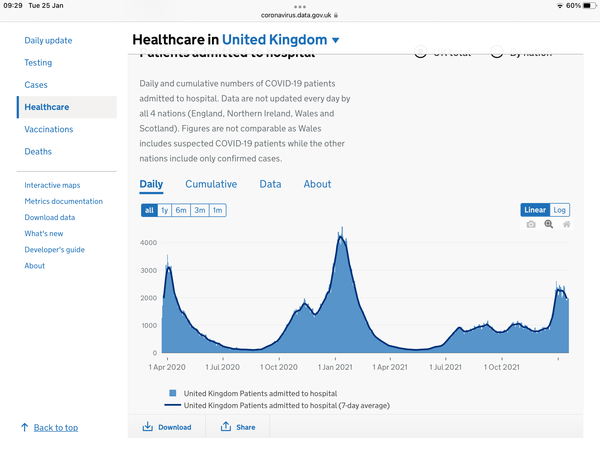Switch to the Cumulative tab
The image size is (600, 450).
point(211,184)
